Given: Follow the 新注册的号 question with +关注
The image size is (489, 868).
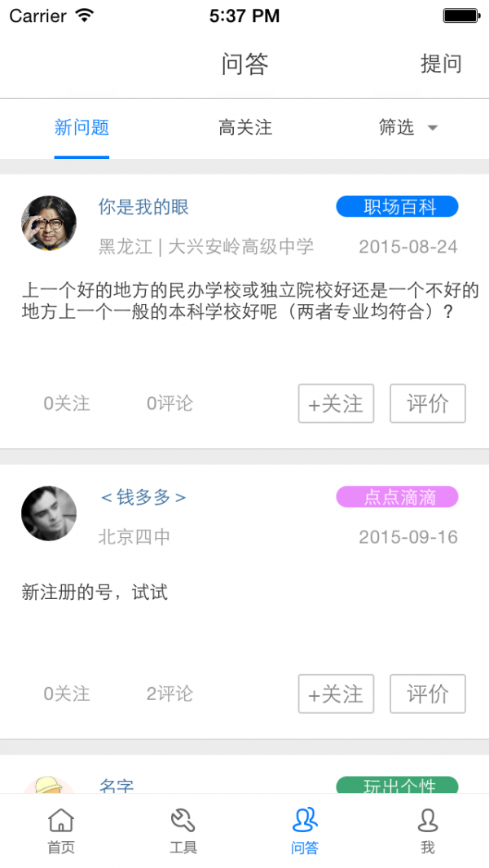Looking at the screenshot, I should coord(336,694).
